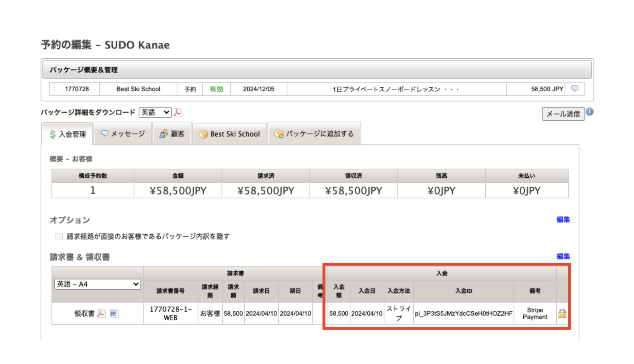Click the blue info icon near メール送信
This screenshot has height=364, width=634.
tap(589, 112)
